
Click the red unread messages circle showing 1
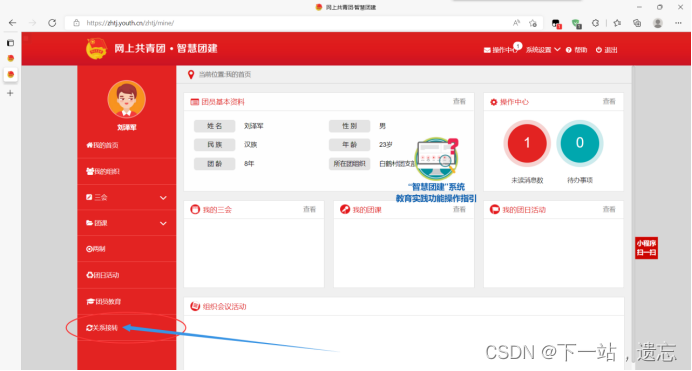point(527,143)
